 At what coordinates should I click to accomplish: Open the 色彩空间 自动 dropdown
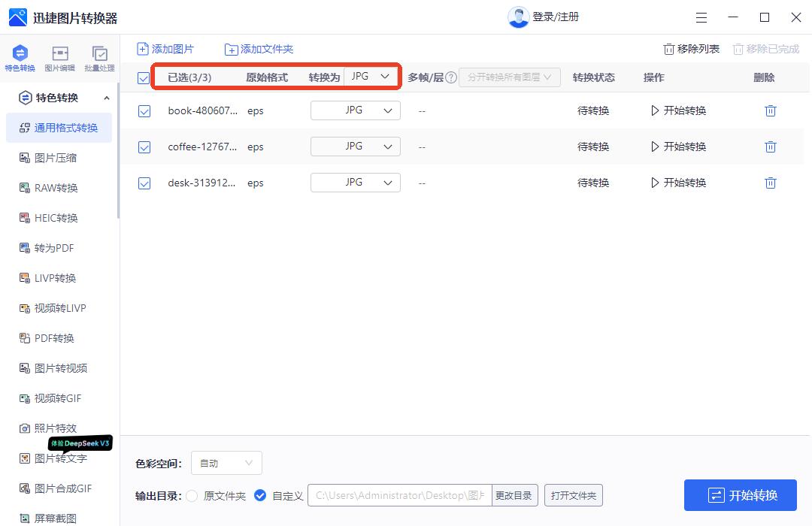pyautogui.click(x=226, y=463)
